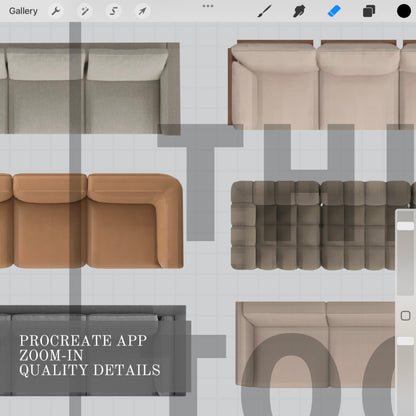
Task: Click the brush size slider handle
Action: tap(405, 226)
